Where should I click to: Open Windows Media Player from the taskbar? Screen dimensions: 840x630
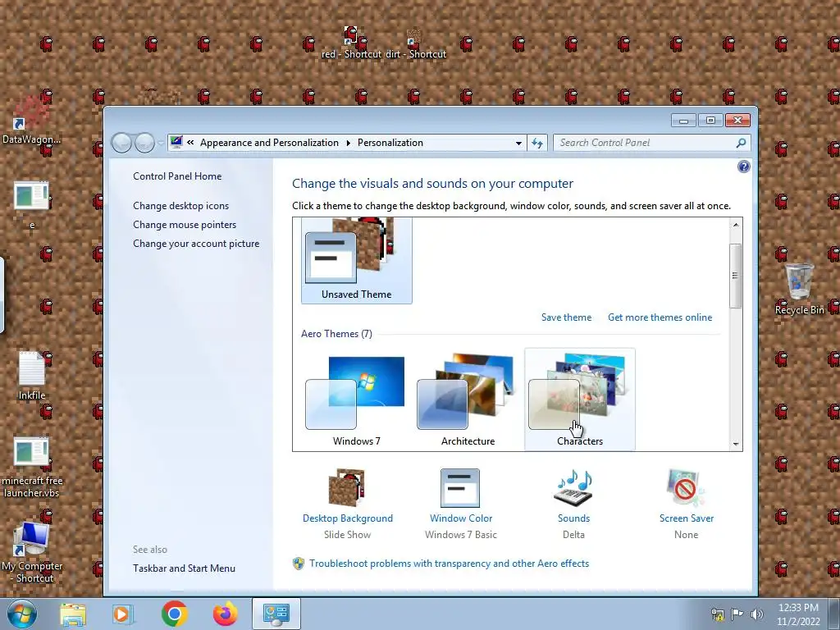click(x=123, y=614)
